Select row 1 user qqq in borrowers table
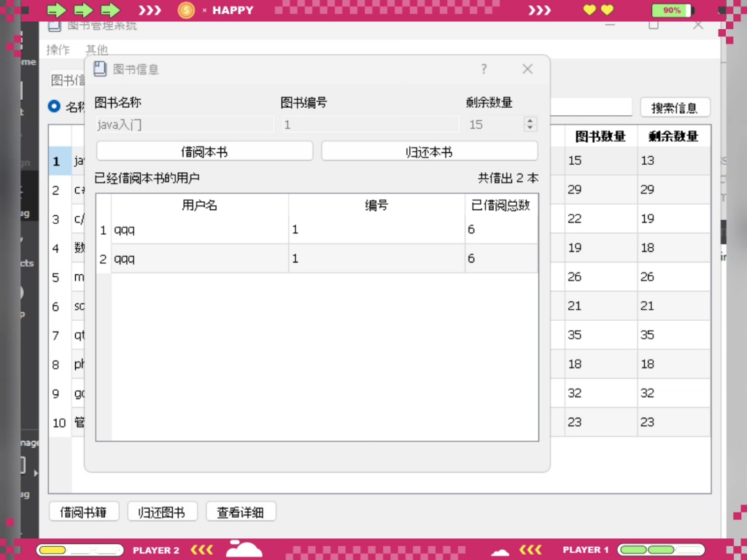 coord(200,230)
